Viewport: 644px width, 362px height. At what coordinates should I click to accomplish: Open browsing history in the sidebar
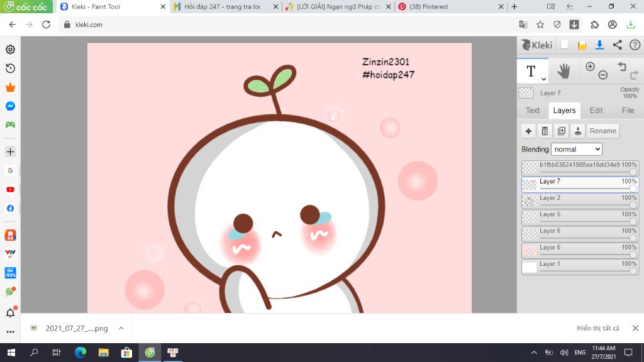10,68
